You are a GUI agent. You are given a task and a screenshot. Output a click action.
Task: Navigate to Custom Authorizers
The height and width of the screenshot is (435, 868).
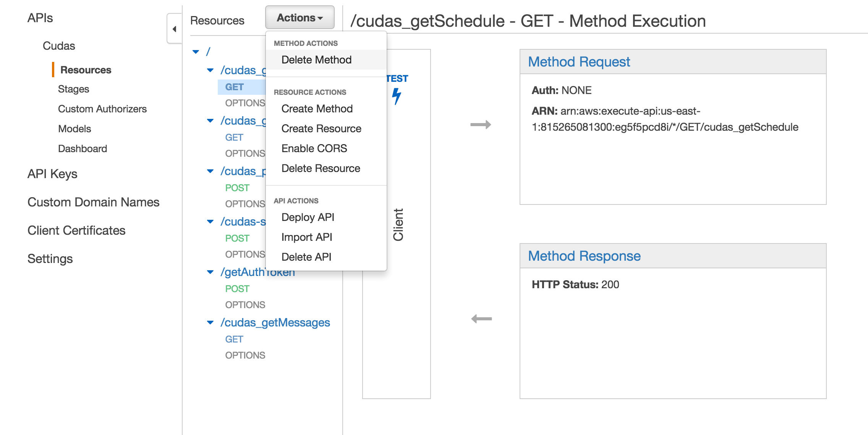coord(102,109)
